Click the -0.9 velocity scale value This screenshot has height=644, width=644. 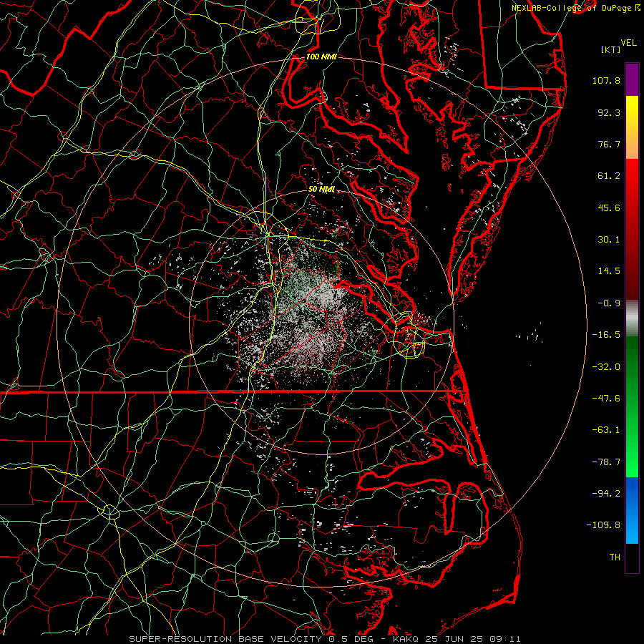[x=609, y=303]
